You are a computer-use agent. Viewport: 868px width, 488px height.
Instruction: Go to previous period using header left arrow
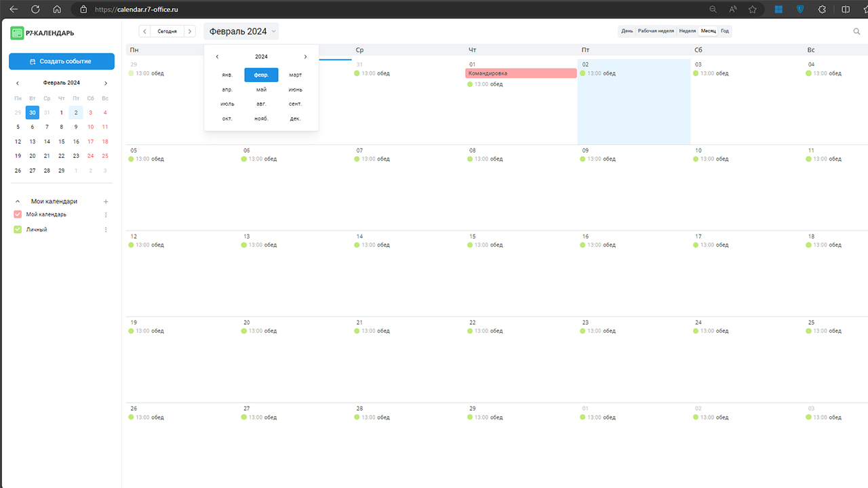tap(144, 31)
